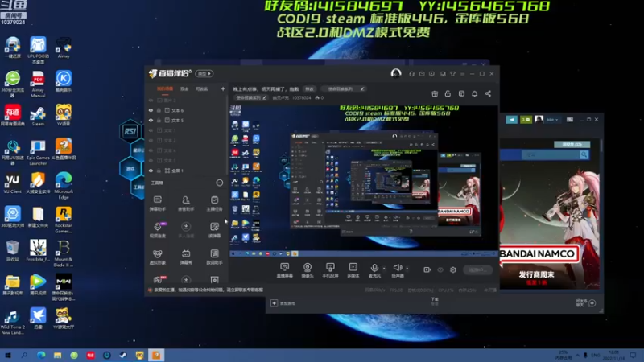Open the YU Client desktop shortcut
The height and width of the screenshot is (362, 644).
point(13,183)
